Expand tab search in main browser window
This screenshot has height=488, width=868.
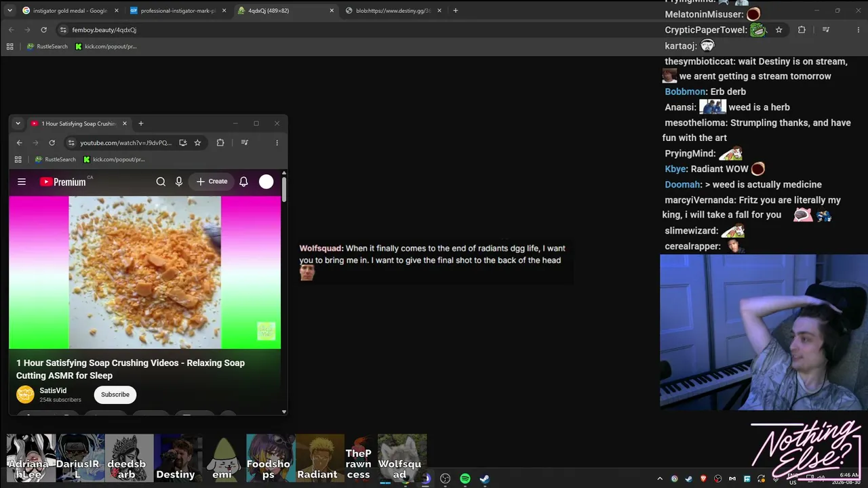click(9, 11)
